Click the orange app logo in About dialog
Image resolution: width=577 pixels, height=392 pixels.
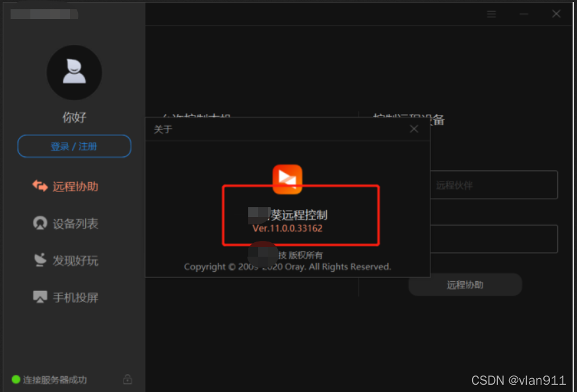pos(287,179)
